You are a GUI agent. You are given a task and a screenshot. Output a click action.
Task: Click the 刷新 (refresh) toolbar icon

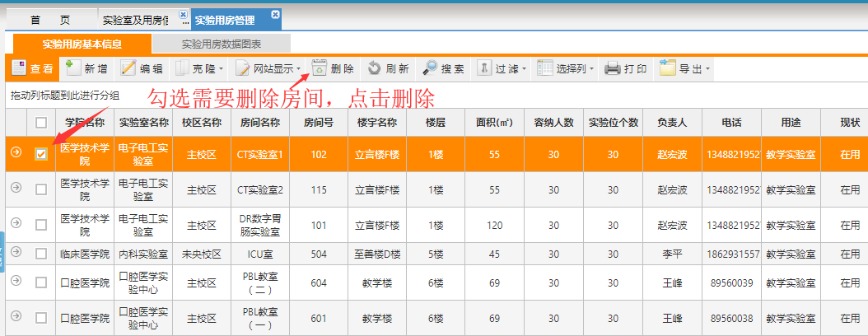pos(375,69)
